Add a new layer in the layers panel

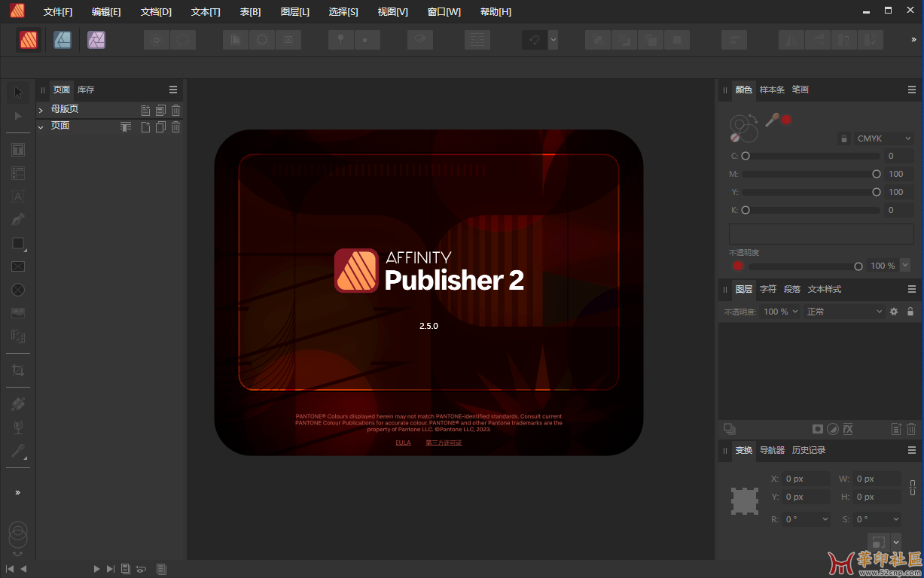[896, 429]
